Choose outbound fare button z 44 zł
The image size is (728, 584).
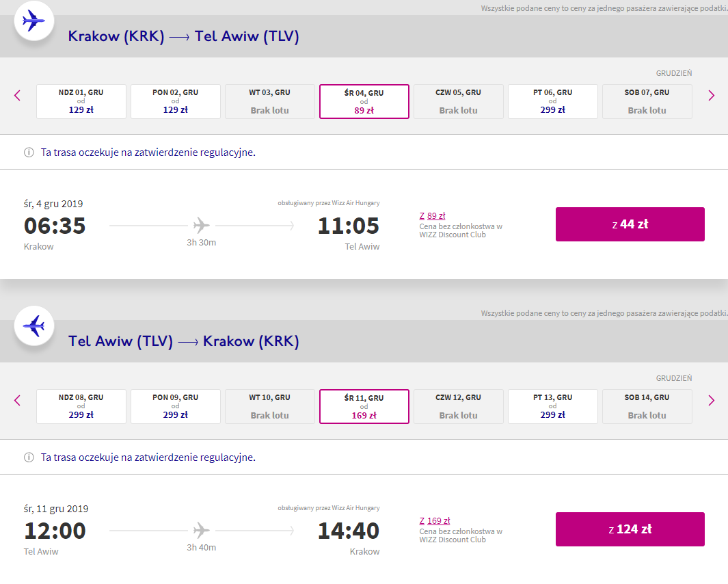click(630, 224)
